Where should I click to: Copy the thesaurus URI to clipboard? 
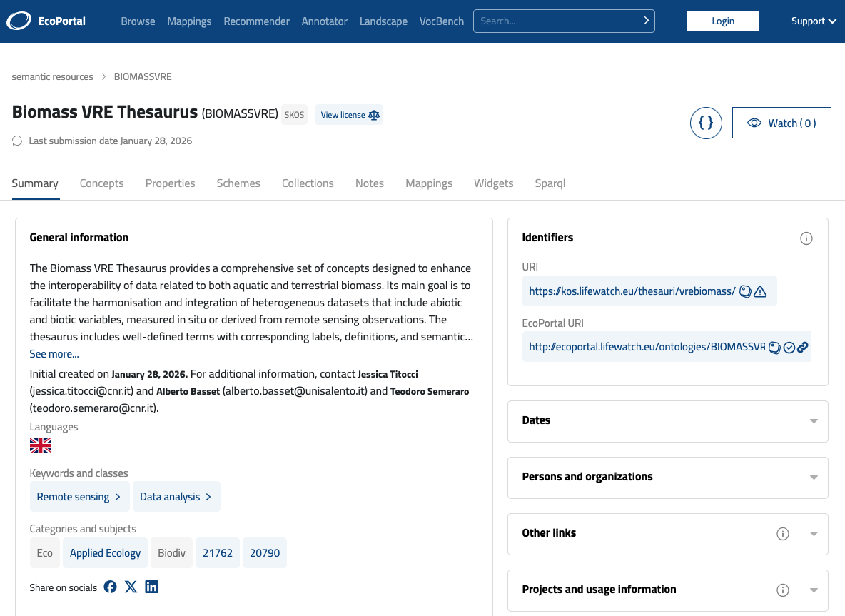[745, 291]
